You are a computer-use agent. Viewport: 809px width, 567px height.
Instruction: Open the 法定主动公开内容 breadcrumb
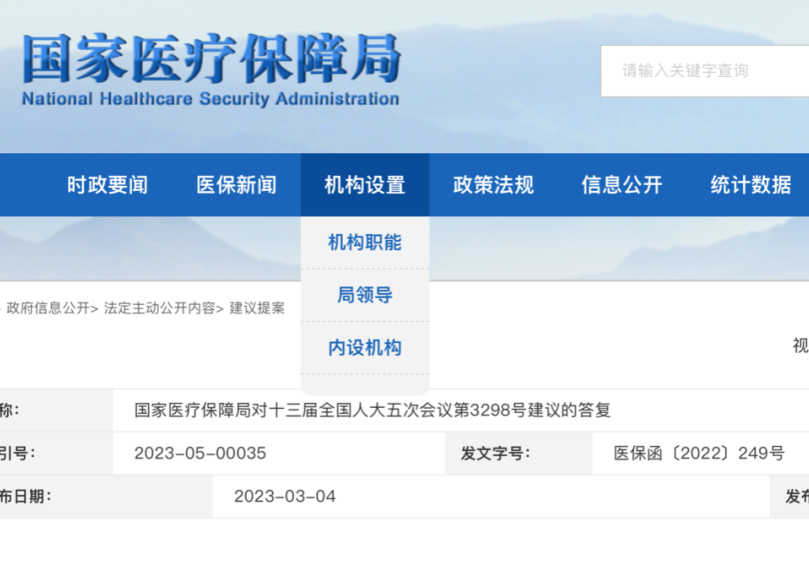[x=159, y=308]
